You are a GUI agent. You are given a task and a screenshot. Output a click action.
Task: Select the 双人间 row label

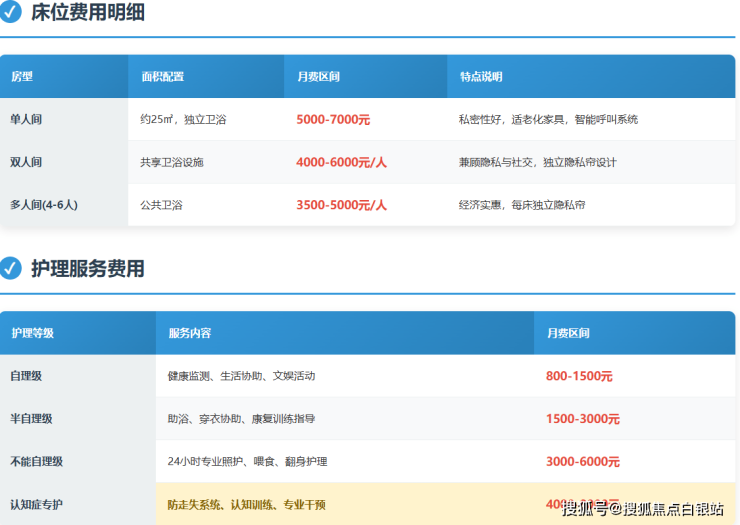pyautogui.click(x=26, y=162)
